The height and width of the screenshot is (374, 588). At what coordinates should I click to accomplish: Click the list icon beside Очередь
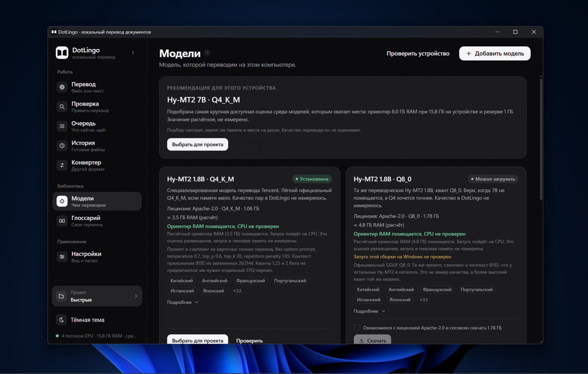point(62,126)
